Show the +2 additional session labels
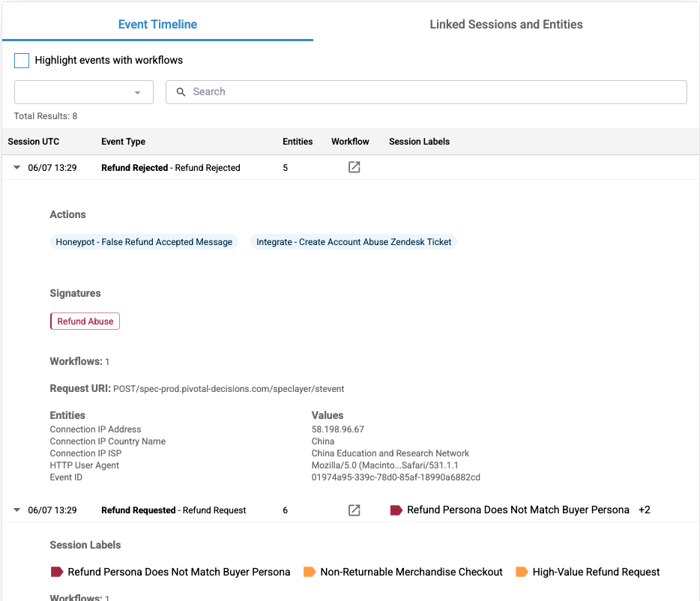Viewport: 700px width, 601px height. pos(644,510)
